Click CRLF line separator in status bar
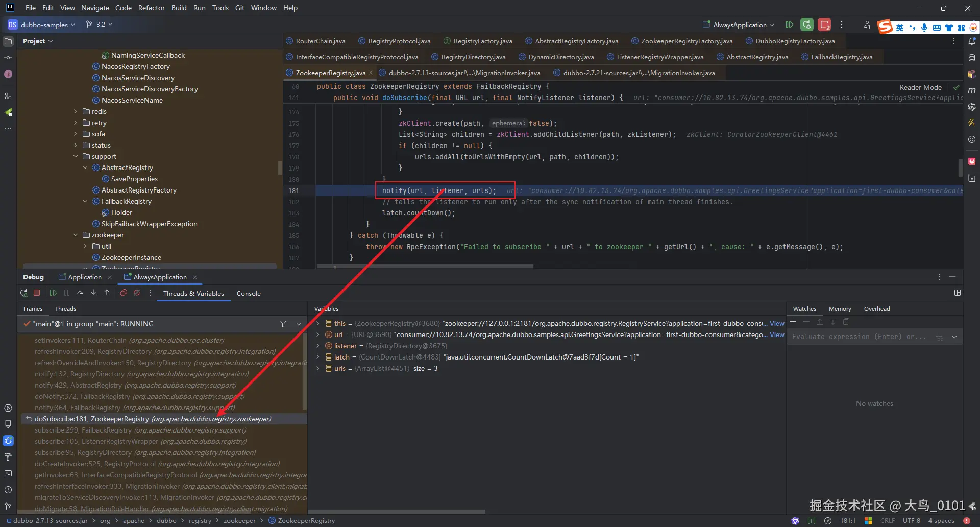Viewport: 980px width, 527px height. click(x=888, y=520)
